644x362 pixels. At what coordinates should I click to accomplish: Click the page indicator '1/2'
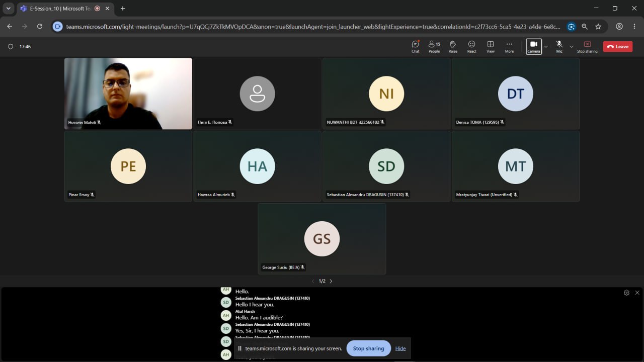coord(322,281)
